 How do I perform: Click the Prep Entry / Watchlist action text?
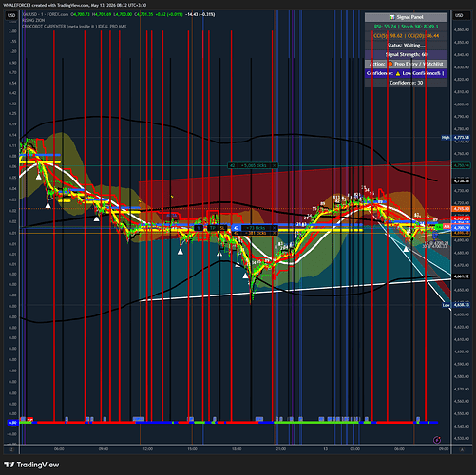(x=419, y=64)
